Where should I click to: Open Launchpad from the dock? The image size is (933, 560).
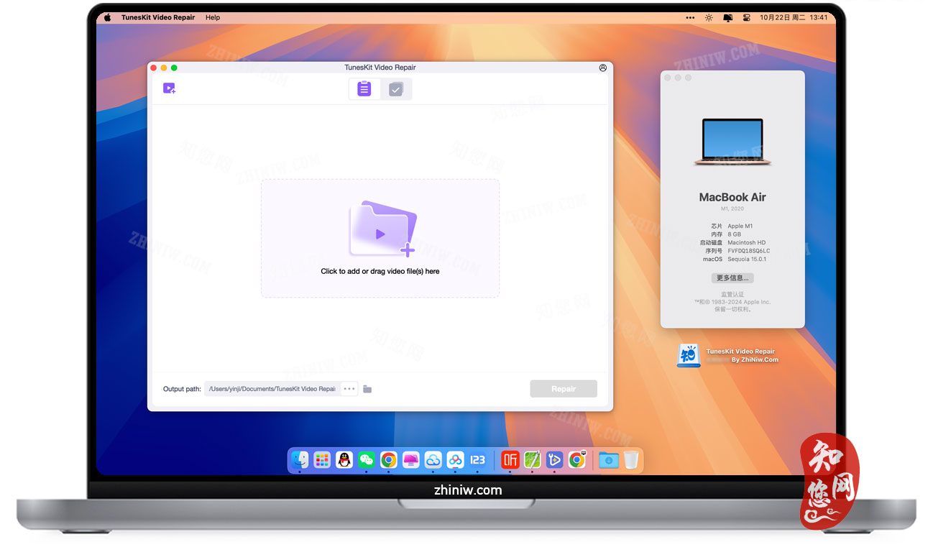point(322,460)
